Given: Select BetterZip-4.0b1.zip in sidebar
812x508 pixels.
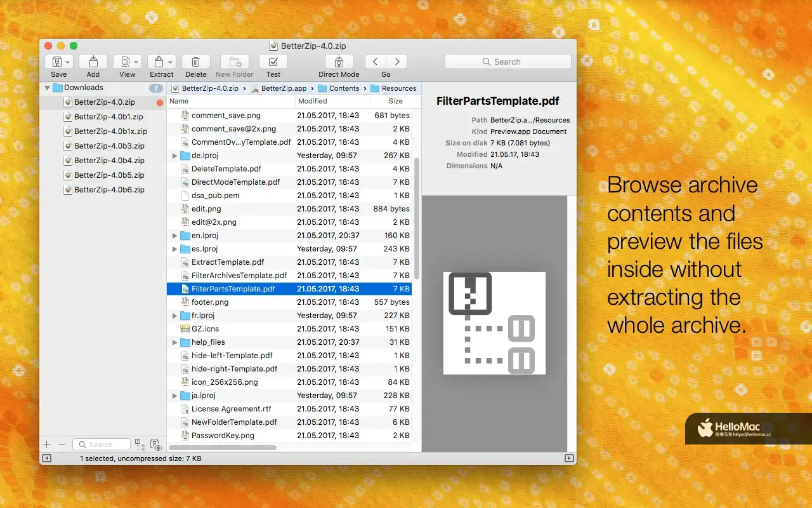Looking at the screenshot, I should pos(101,117).
